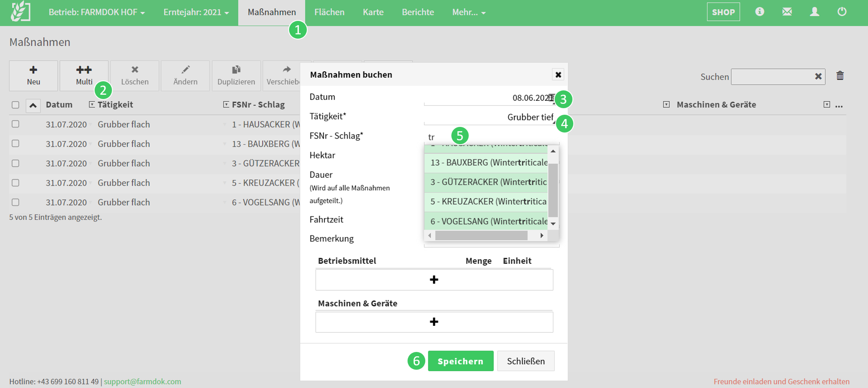Click the power logout icon
This screenshot has width=868, height=388.
[x=842, y=12]
